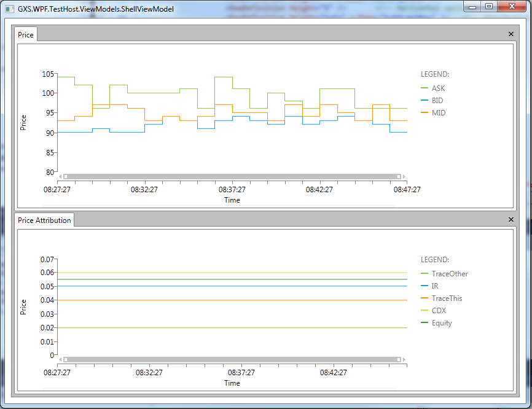Screen dimensions: 532x409
Task: Click the 08:47:27 label on Price chart
Action: pos(407,190)
